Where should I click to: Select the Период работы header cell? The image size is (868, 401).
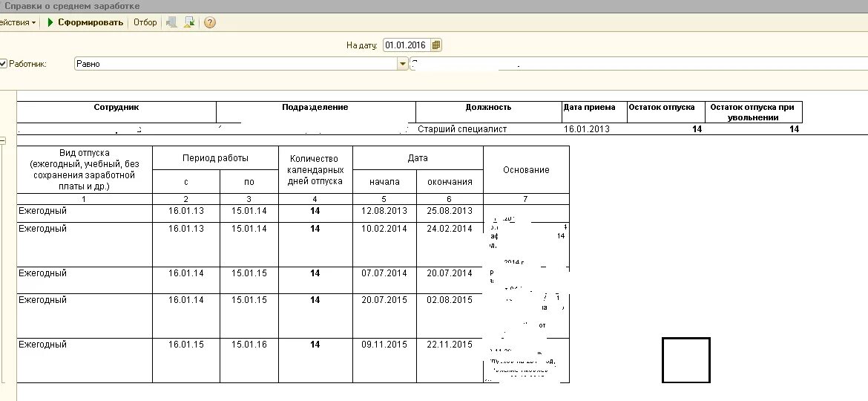click(x=215, y=158)
